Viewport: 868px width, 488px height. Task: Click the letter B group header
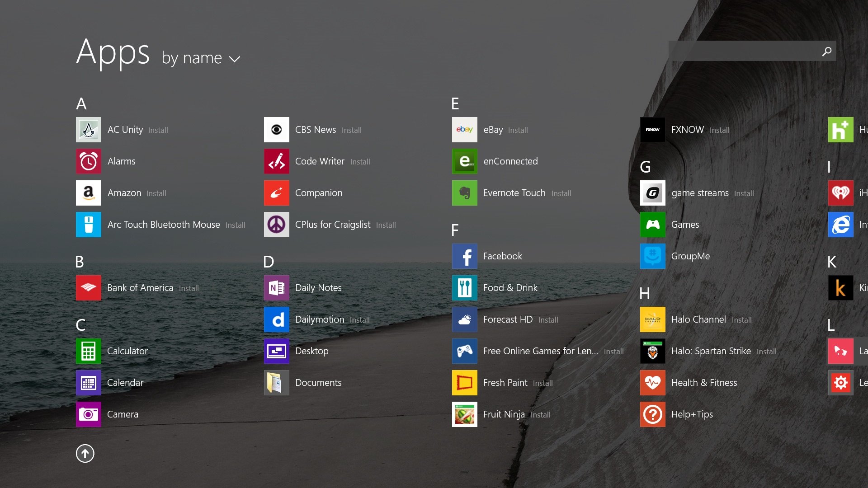(x=80, y=262)
